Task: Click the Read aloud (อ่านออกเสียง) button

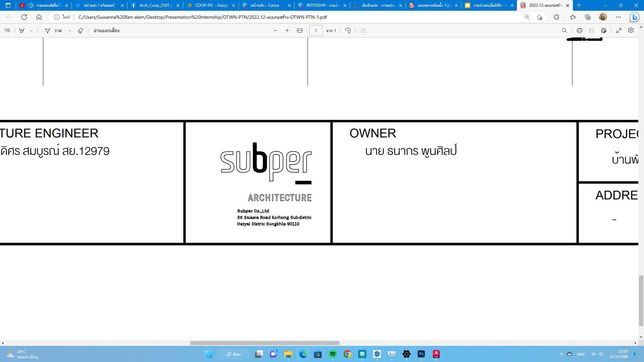Action: point(106,31)
